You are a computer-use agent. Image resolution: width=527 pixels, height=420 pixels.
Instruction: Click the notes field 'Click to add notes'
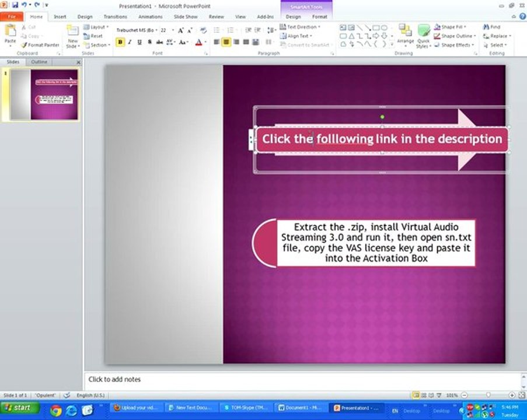click(x=114, y=379)
